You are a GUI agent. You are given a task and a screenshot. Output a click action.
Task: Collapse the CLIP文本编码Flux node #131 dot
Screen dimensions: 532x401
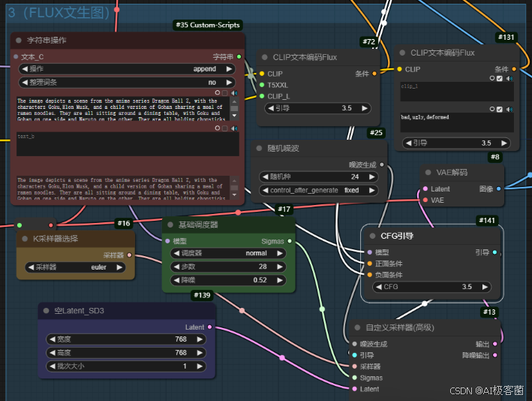point(402,53)
